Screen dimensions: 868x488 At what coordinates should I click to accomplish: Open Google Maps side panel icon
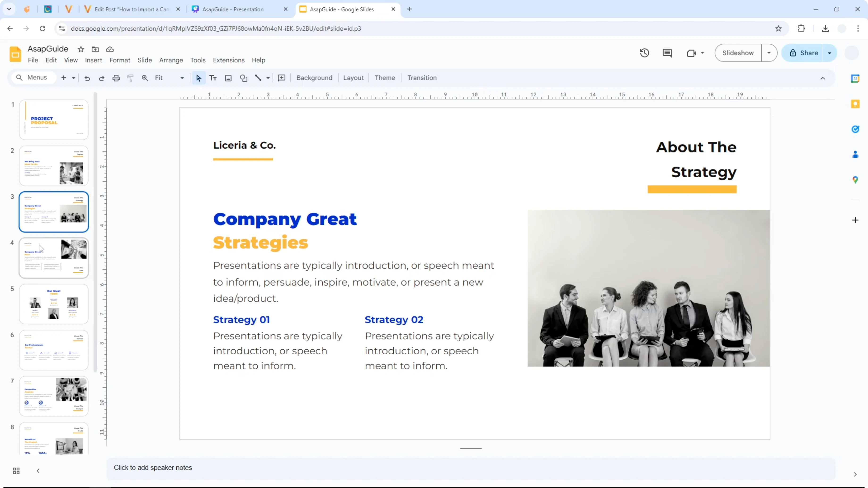pyautogui.click(x=855, y=180)
